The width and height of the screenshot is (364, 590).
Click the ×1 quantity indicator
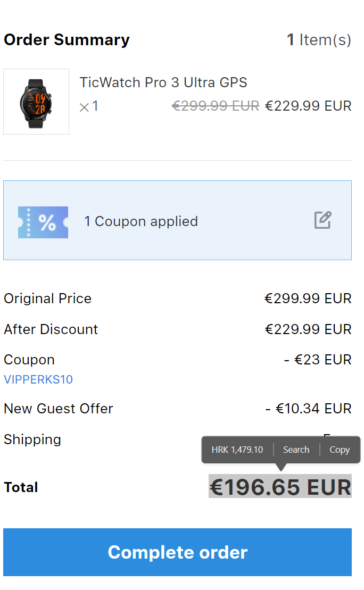coord(89,106)
